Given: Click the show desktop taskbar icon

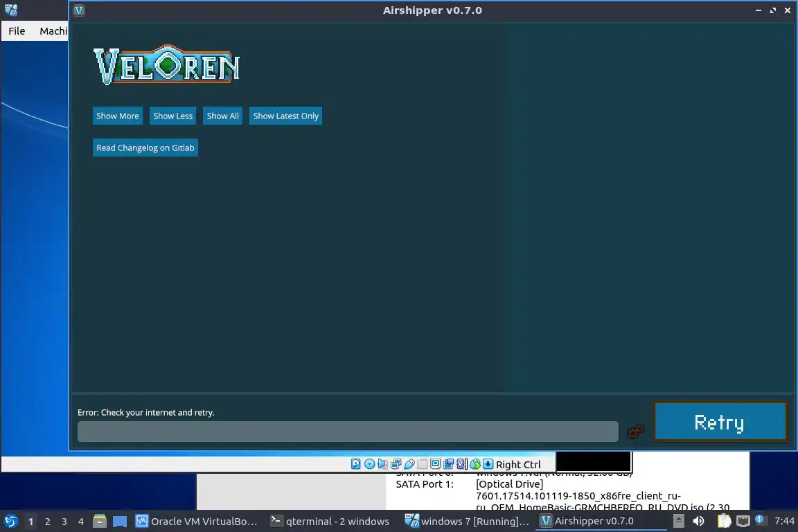Looking at the screenshot, I should click(x=120, y=522).
